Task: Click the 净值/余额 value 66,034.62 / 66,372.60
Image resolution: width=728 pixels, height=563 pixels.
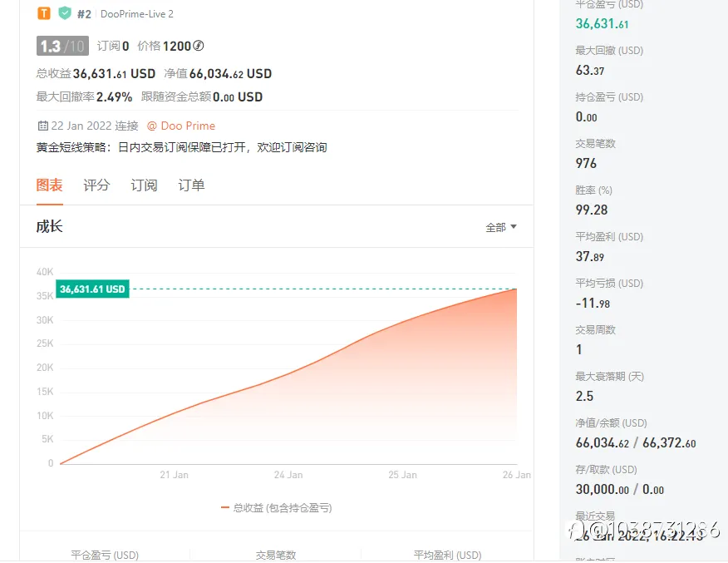Action: (x=636, y=443)
